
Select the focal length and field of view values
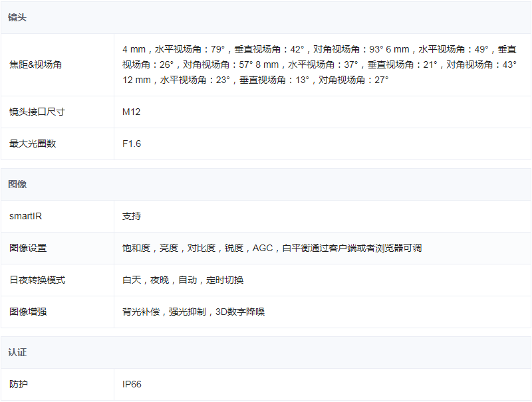(x=319, y=64)
